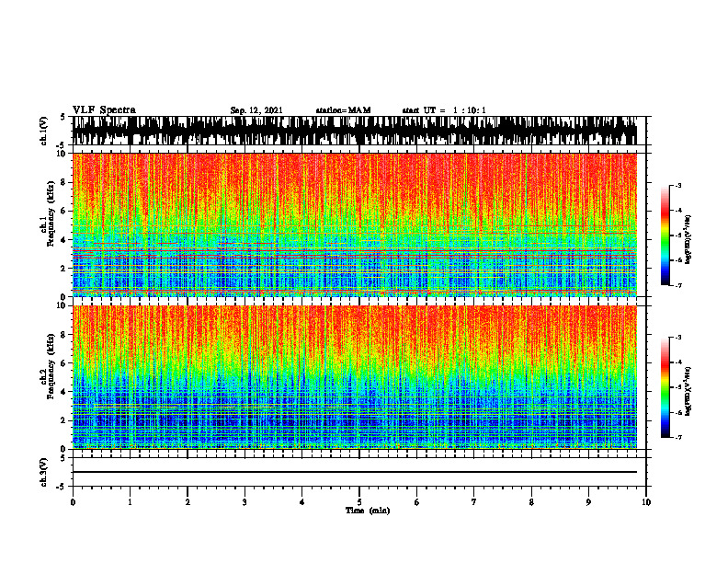The height and width of the screenshot is (563, 728).
Task: Click the "ch.1(V)" axis label
Action: (44, 131)
